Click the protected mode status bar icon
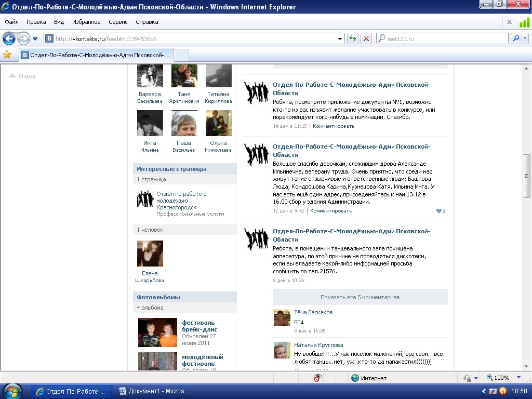The width and height of the screenshot is (532, 399). tap(467, 378)
